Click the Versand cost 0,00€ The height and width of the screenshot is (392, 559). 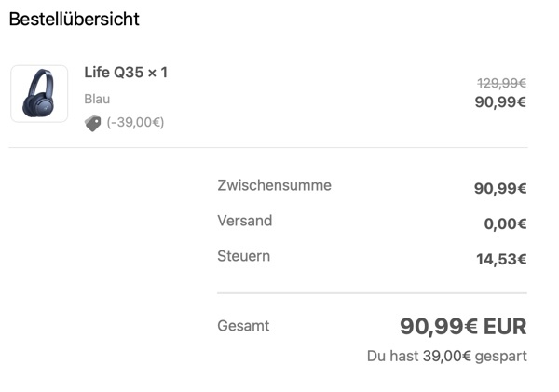click(x=506, y=223)
